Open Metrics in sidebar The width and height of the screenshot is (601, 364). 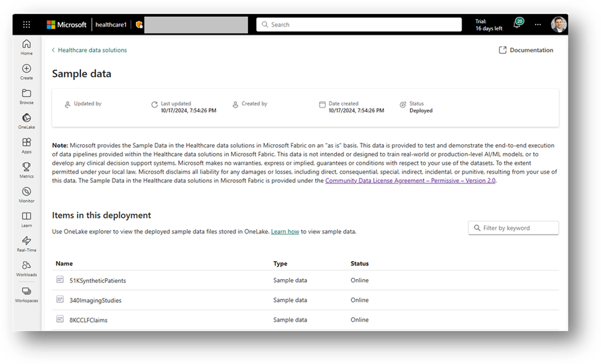(x=26, y=170)
